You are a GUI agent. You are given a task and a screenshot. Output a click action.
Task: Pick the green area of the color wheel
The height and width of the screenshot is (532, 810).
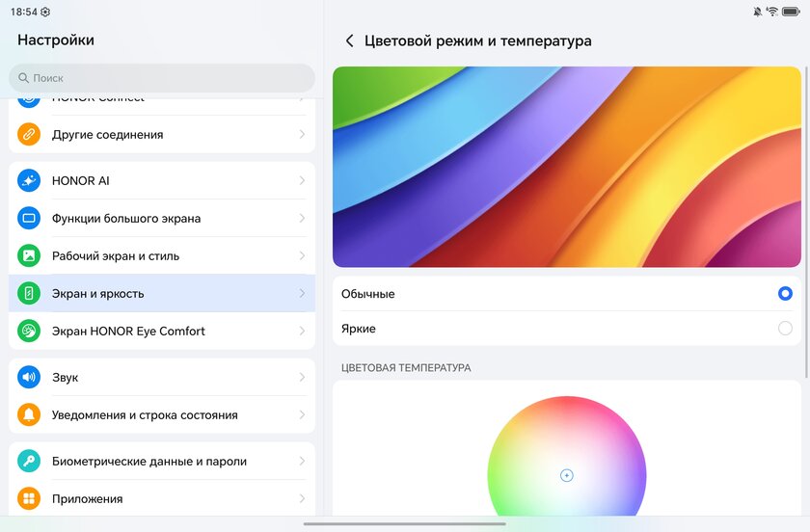tap(503, 486)
